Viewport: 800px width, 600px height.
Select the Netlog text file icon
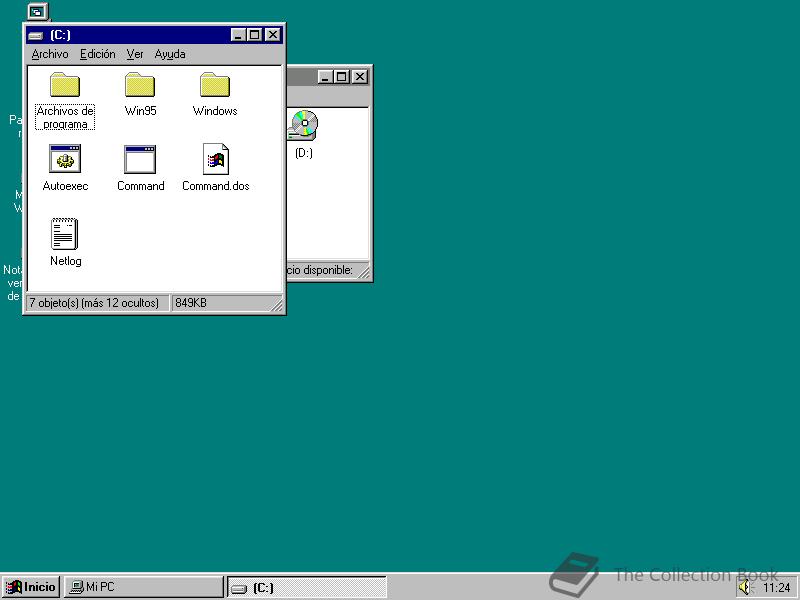coord(64,234)
